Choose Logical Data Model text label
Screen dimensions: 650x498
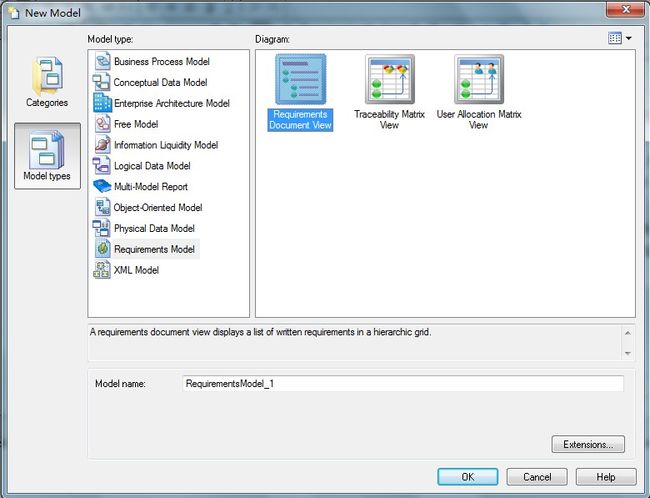click(152, 166)
